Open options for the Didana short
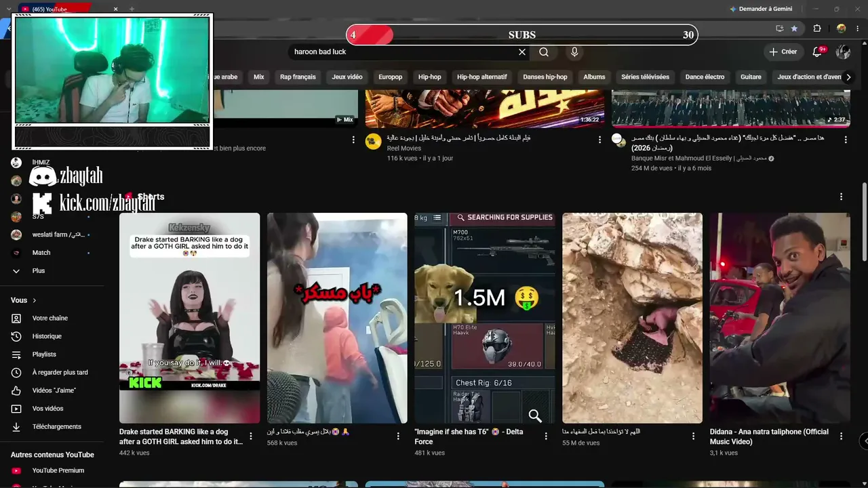Screen dimensions: 868x488 [842, 436]
